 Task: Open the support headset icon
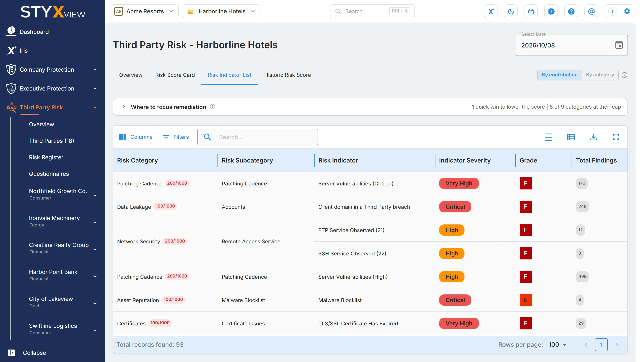(x=531, y=11)
